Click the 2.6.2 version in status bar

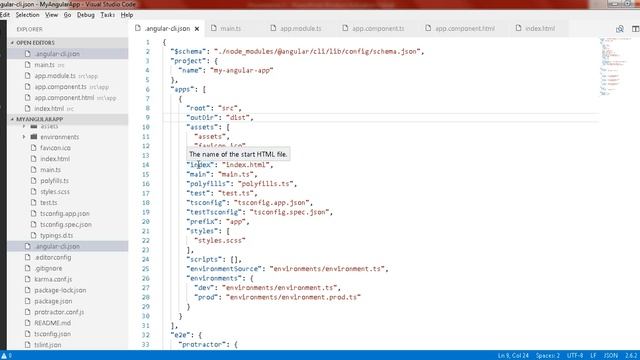click(631, 356)
